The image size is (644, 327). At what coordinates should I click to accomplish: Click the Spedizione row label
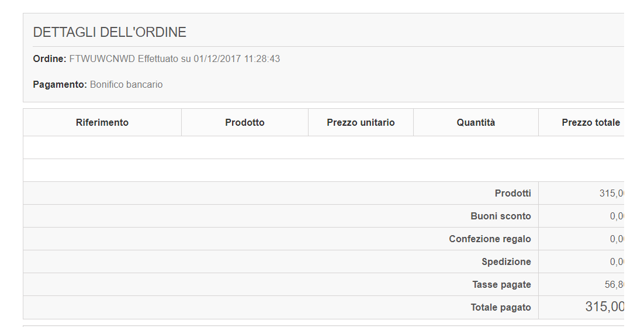coord(506,261)
